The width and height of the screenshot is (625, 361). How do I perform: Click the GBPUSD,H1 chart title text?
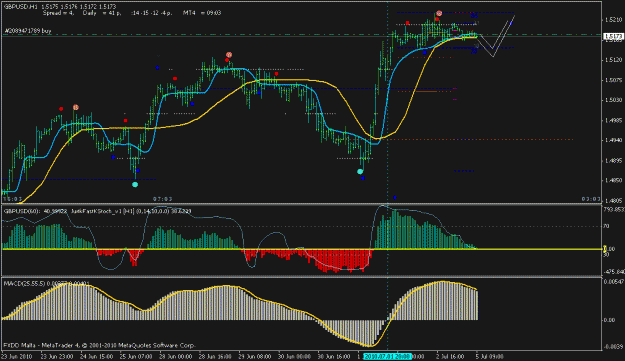(21, 7)
